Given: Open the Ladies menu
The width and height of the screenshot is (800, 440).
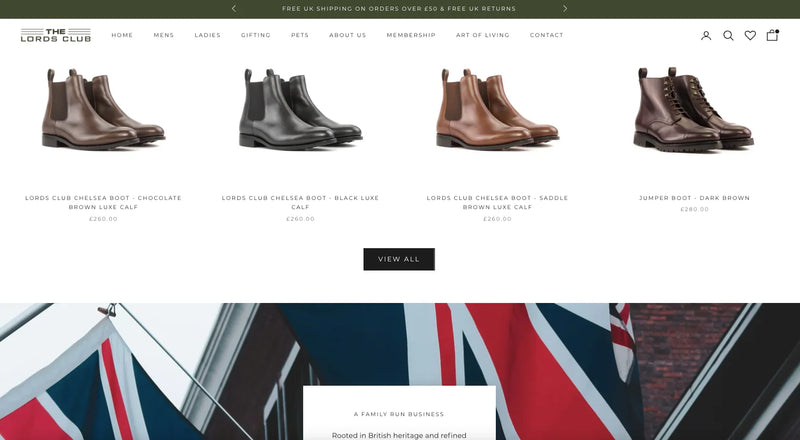Looking at the screenshot, I should pos(208,35).
